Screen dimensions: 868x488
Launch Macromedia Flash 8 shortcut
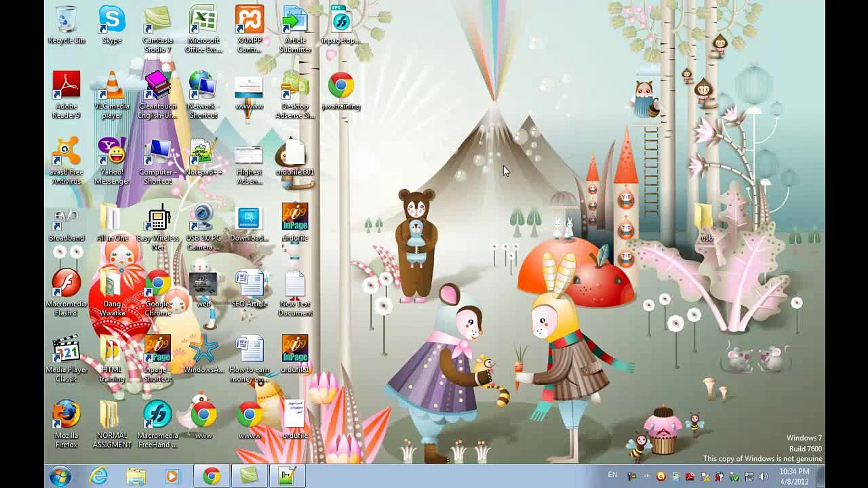tap(66, 292)
